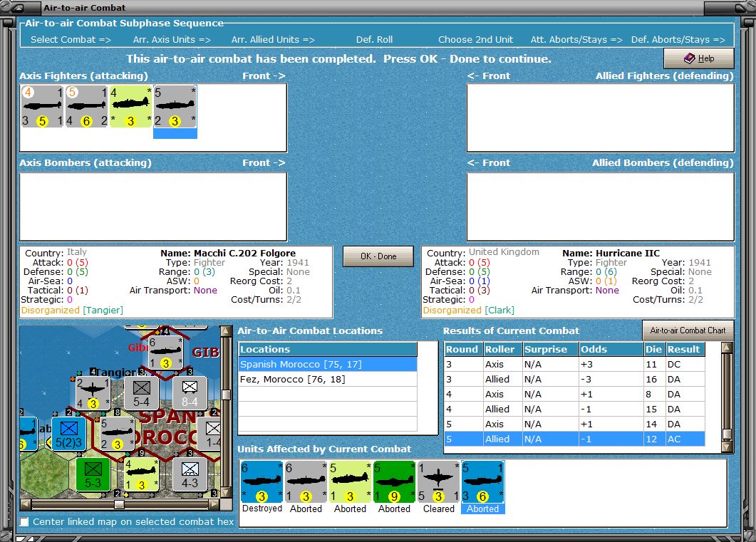Click the Select Combat subphase step
This screenshot has width=756, height=542.
71,39
